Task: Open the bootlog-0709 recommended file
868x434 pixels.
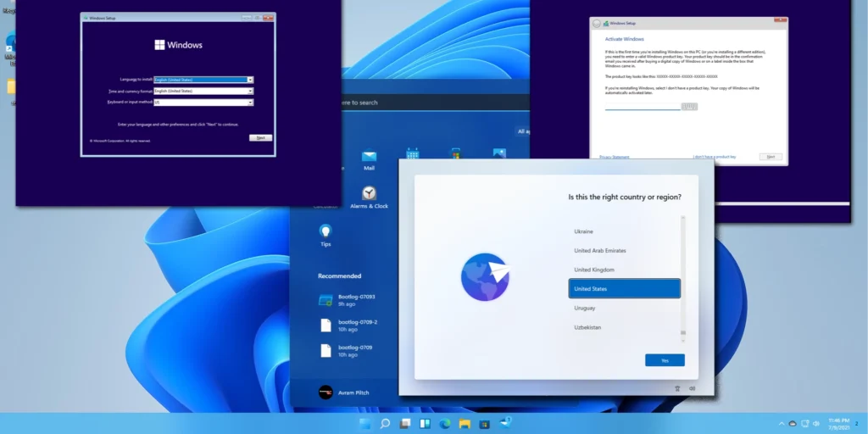Action: (347, 351)
